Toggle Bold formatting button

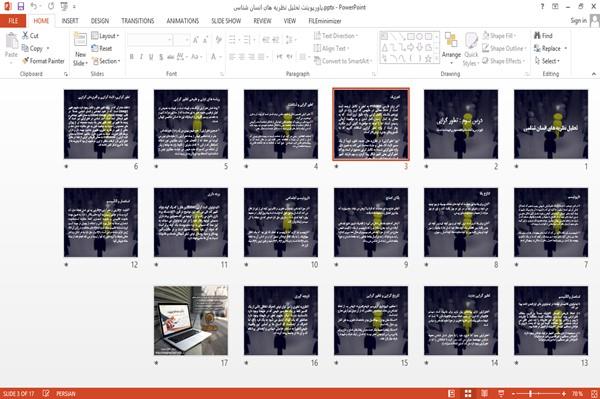pyautogui.click(x=132, y=57)
